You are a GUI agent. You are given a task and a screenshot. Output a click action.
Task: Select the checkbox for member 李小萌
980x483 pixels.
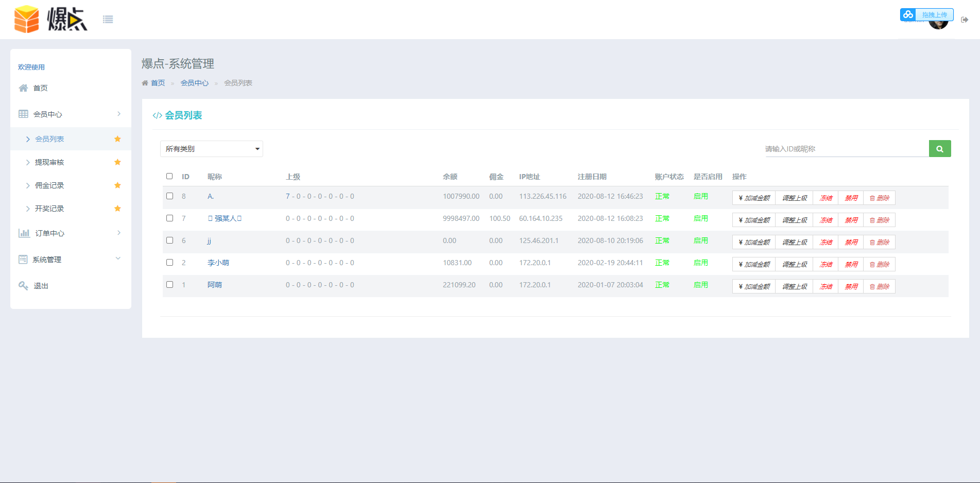click(169, 263)
